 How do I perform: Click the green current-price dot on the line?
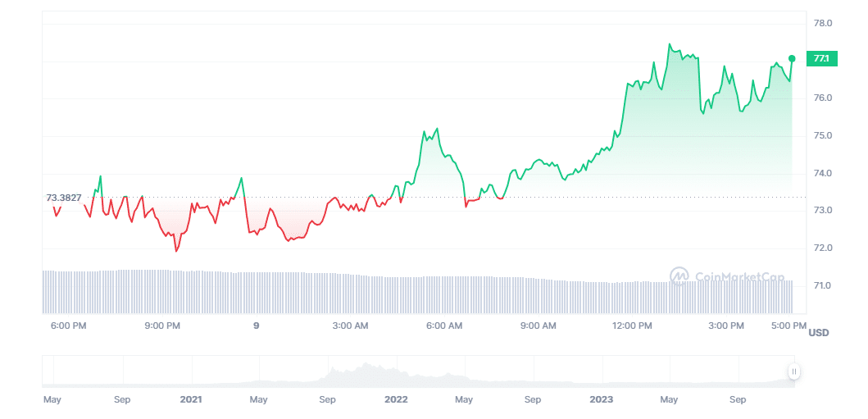point(792,58)
